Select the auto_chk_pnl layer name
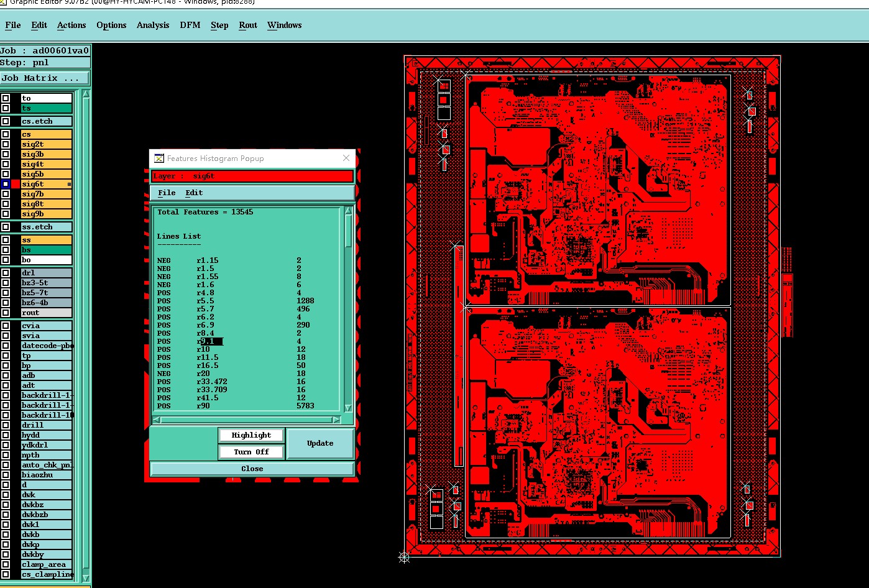The height and width of the screenshot is (588, 869). pyautogui.click(x=47, y=465)
